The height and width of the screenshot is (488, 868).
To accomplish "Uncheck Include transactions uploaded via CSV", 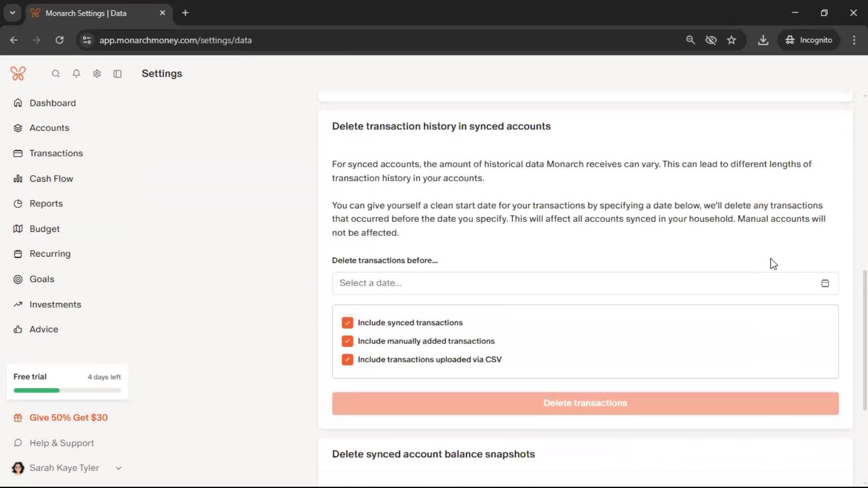I will pos(347,360).
